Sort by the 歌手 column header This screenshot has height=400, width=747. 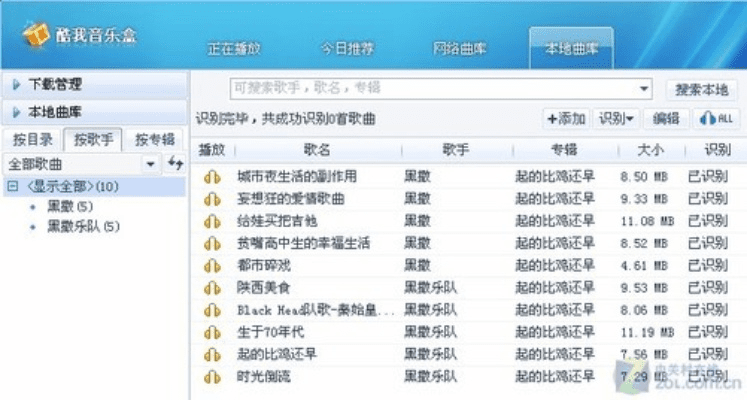tap(455, 150)
